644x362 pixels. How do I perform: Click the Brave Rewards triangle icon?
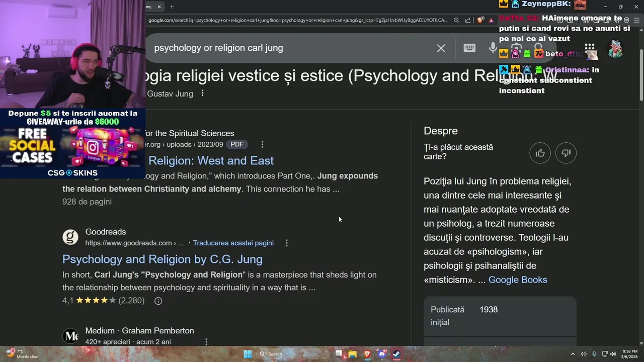click(x=491, y=20)
